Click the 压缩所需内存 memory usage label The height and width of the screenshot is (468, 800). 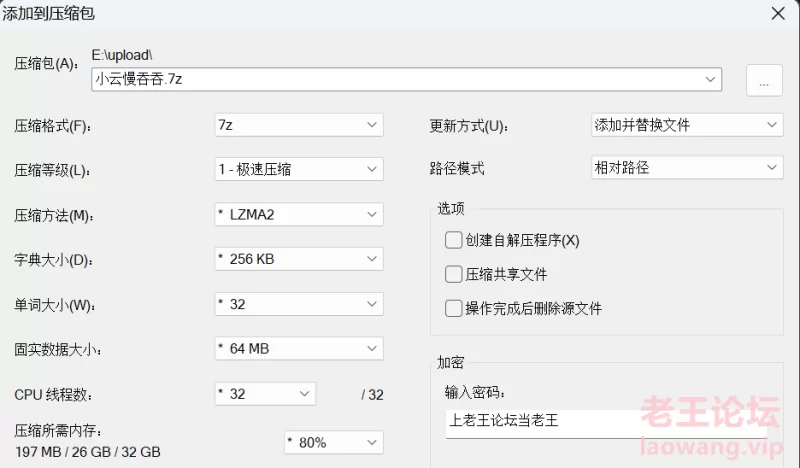(58, 430)
